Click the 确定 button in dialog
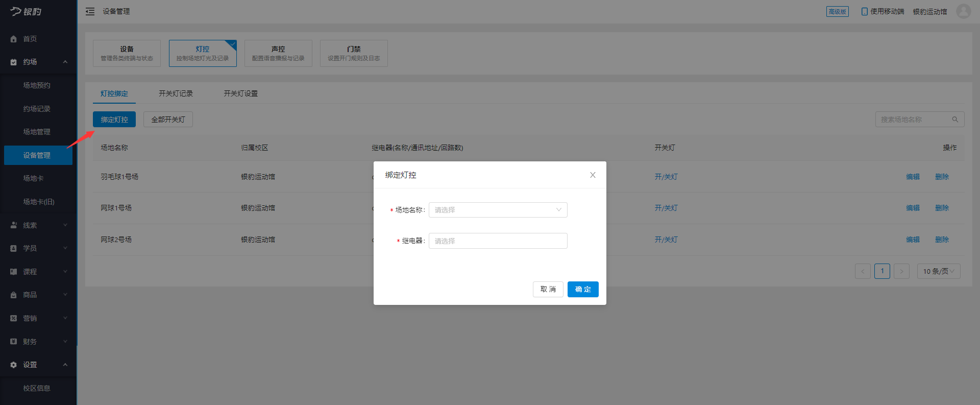The height and width of the screenshot is (405, 980). (x=582, y=289)
